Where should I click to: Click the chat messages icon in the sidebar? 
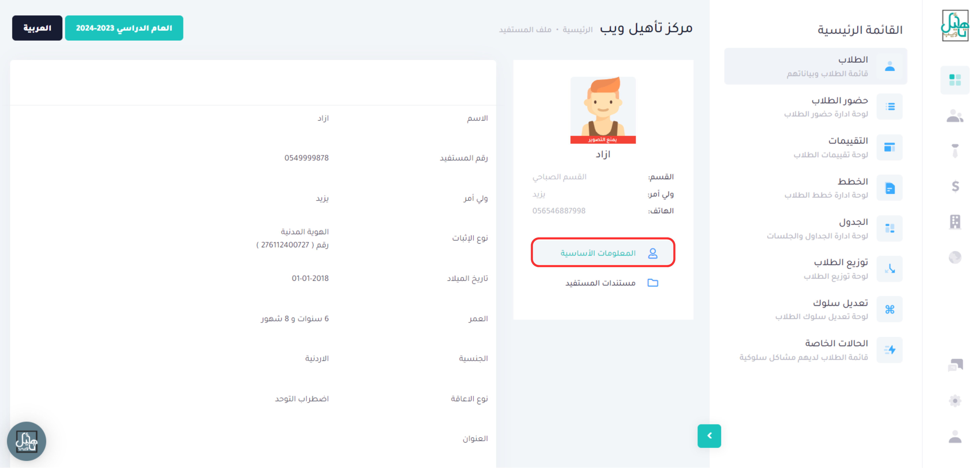point(955,365)
